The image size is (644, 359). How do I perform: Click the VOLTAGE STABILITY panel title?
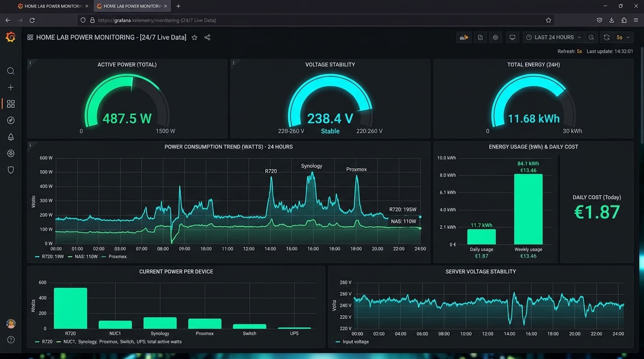click(330, 65)
